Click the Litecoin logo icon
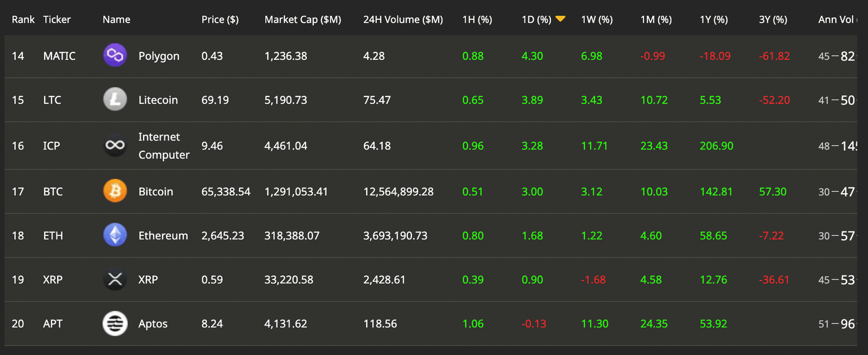This screenshot has width=868, height=355. (115, 99)
